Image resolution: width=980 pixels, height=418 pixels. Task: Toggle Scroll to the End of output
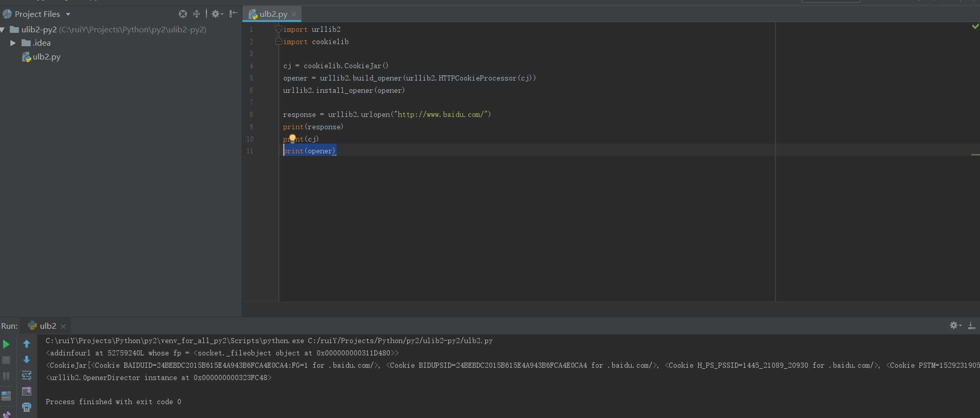(x=27, y=391)
